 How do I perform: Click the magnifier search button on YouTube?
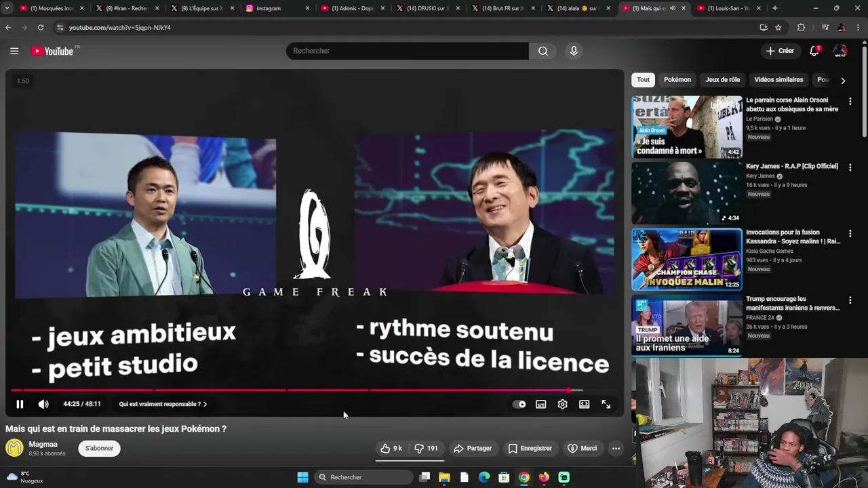point(543,51)
